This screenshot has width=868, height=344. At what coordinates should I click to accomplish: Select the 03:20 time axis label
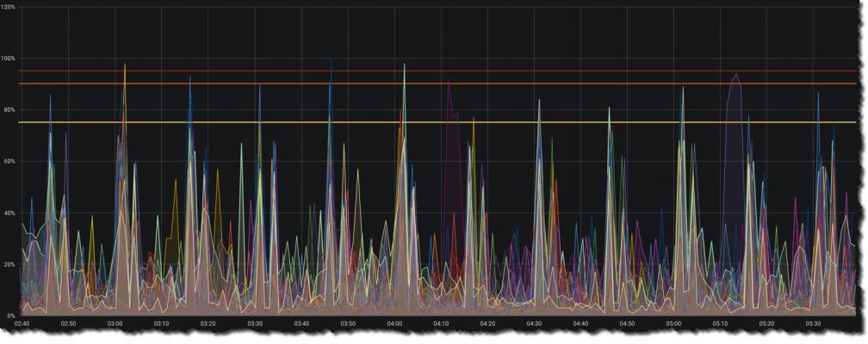click(208, 322)
